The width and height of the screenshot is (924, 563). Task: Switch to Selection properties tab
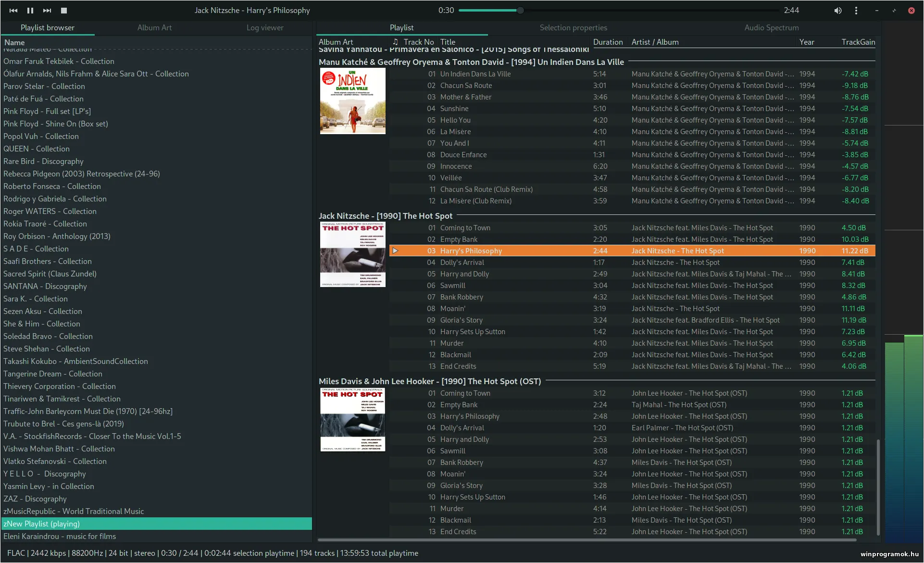tap(573, 27)
